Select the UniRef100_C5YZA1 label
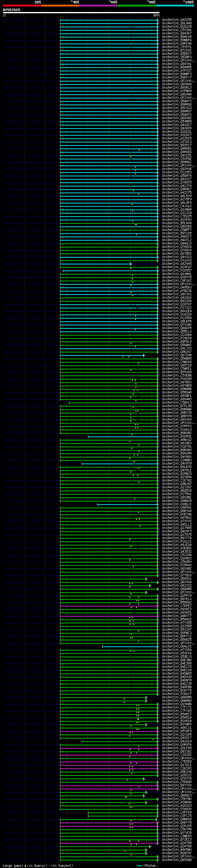 pos(177,30)
